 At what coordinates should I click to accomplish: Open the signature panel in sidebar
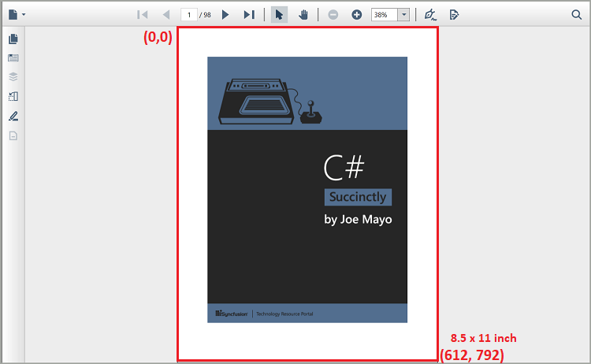(x=13, y=116)
